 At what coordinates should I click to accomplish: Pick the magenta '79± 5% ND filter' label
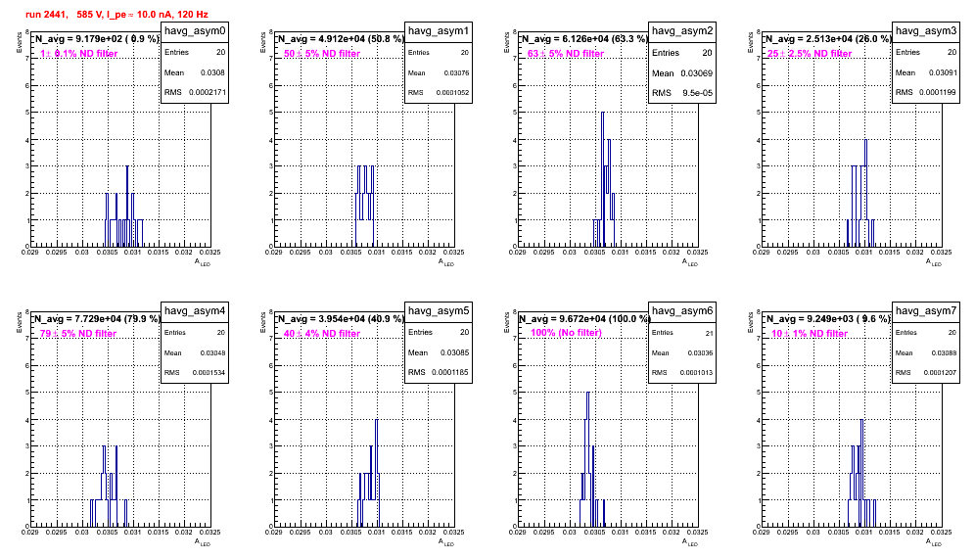(78, 334)
